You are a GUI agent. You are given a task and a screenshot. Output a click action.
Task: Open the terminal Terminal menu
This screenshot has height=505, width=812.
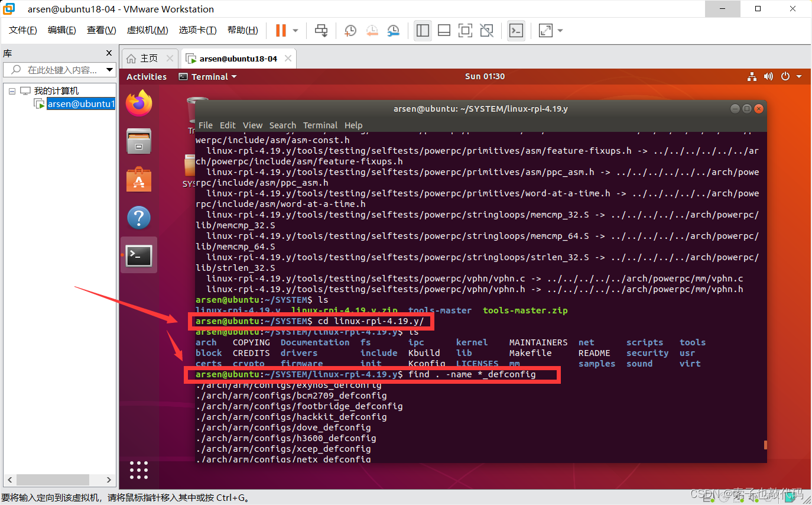pyautogui.click(x=320, y=125)
